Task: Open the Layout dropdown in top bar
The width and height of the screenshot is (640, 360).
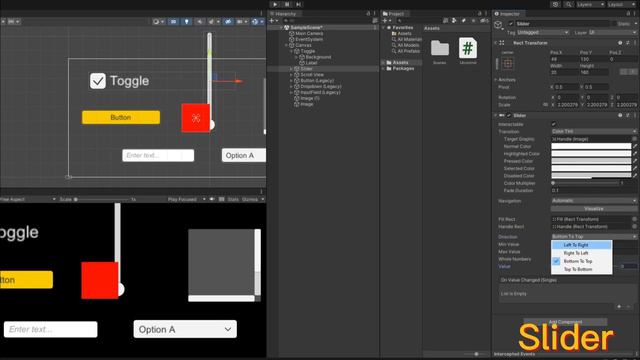Action: tap(621, 4)
